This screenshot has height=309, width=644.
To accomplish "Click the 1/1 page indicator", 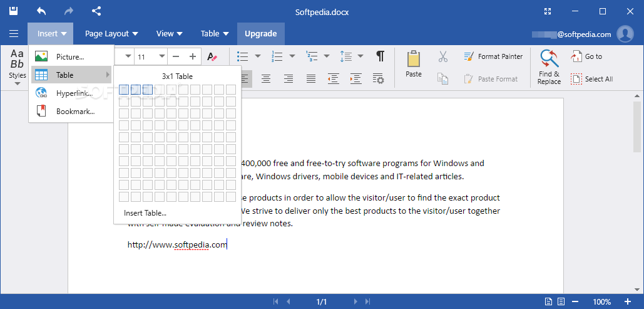I will pos(322,302).
